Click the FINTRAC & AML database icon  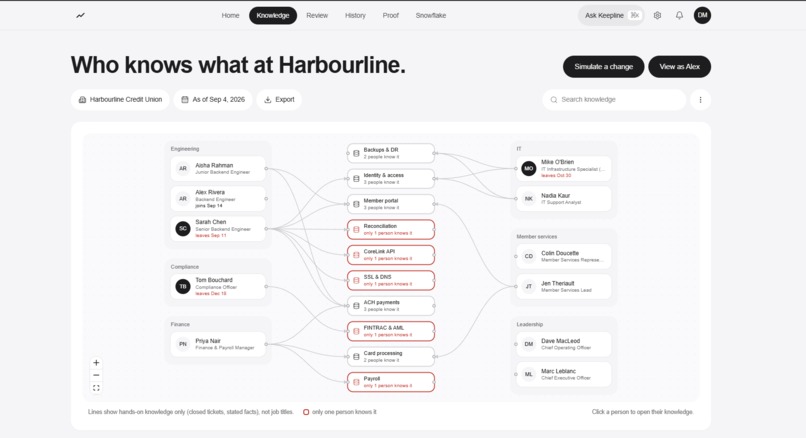[356, 331]
